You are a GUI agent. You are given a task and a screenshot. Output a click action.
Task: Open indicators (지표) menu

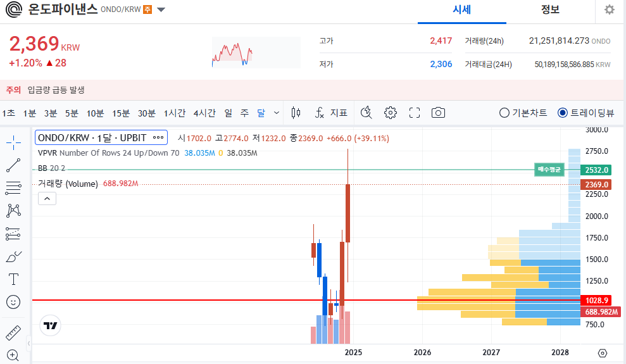pyautogui.click(x=331, y=113)
